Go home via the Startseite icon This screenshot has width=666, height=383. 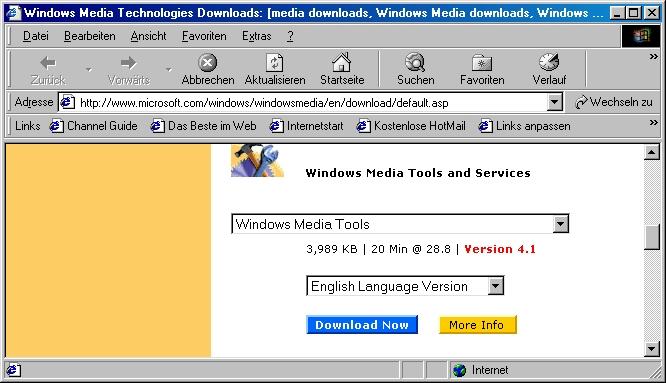342,69
